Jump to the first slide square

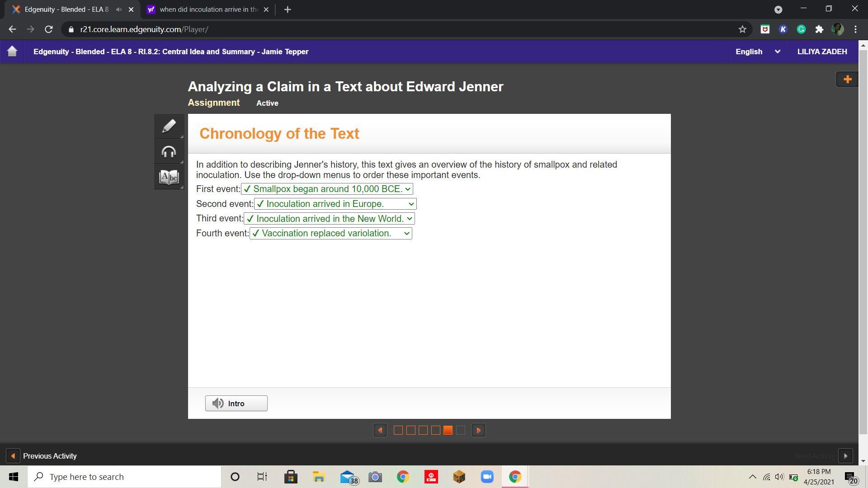398,430
